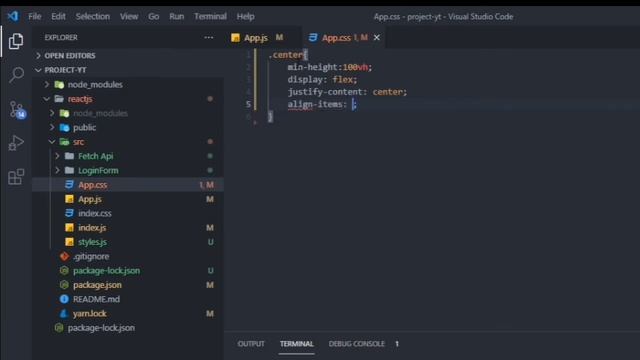Click the EXPLORER panel title
Image resolution: width=640 pixels, height=360 pixels.
pyautogui.click(x=61, y=38)
